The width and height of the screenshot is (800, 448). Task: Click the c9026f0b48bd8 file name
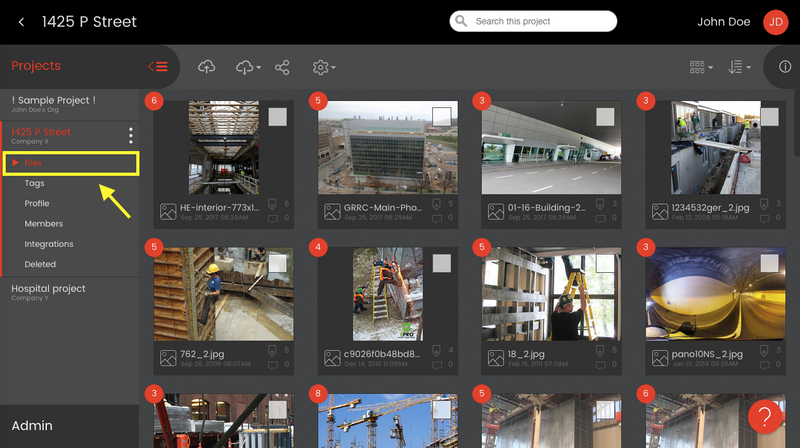382,354
